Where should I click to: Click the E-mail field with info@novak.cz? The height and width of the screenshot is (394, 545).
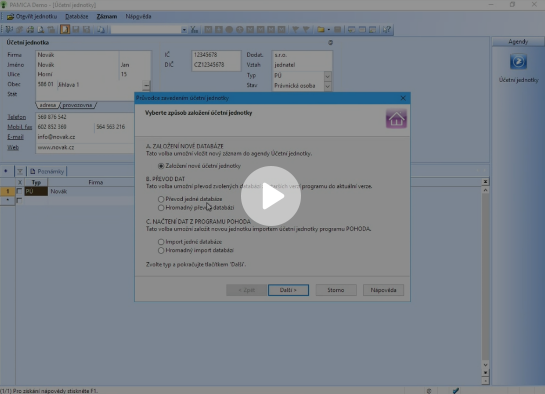(85, 137)
